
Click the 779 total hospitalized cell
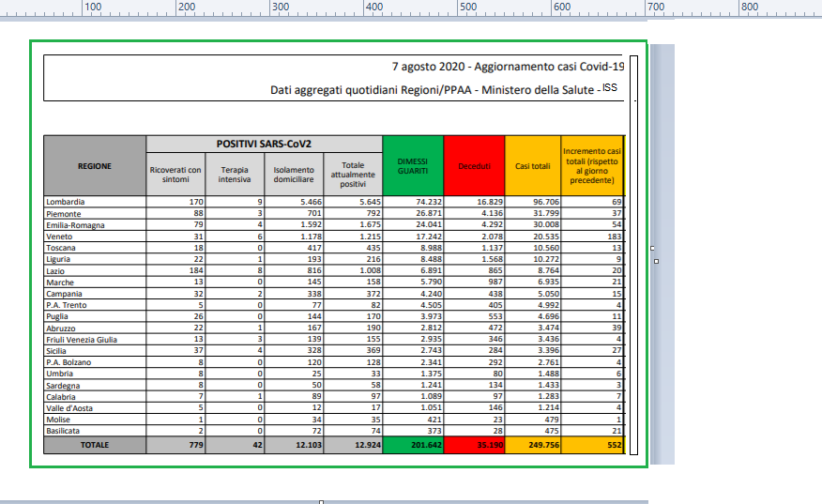175,445
